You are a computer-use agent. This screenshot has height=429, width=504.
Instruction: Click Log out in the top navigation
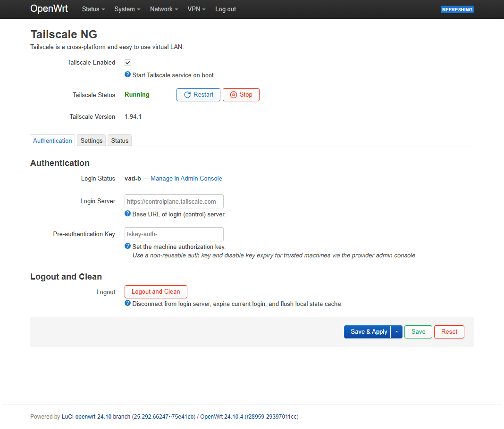coord(225,9)
